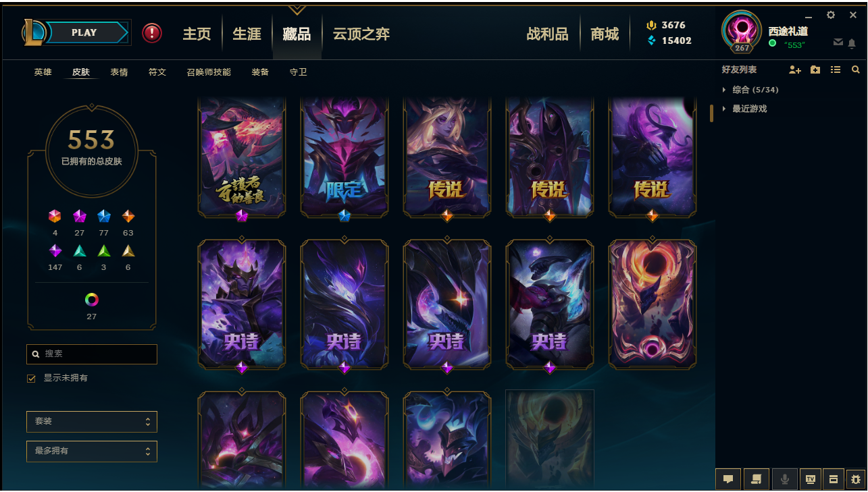Open the client settings gear
The height and width of the screenshot is (492, 868).
[831, 15]
